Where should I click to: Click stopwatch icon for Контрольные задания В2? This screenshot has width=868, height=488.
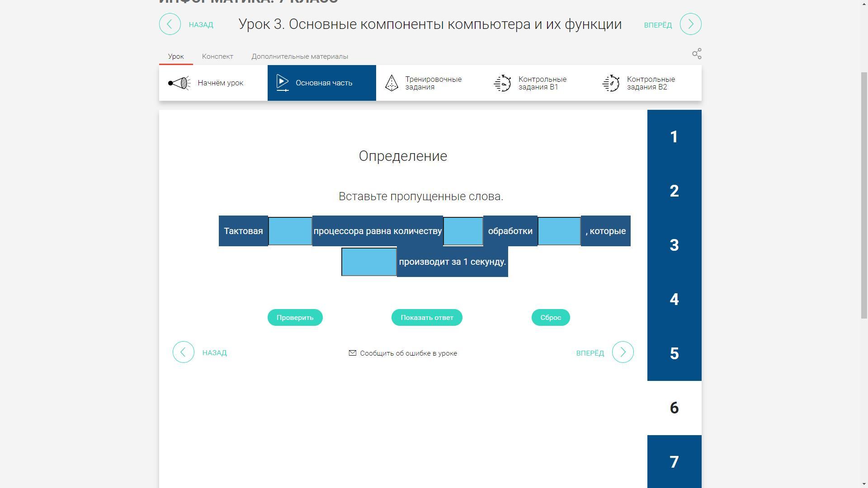coord(611,83)
